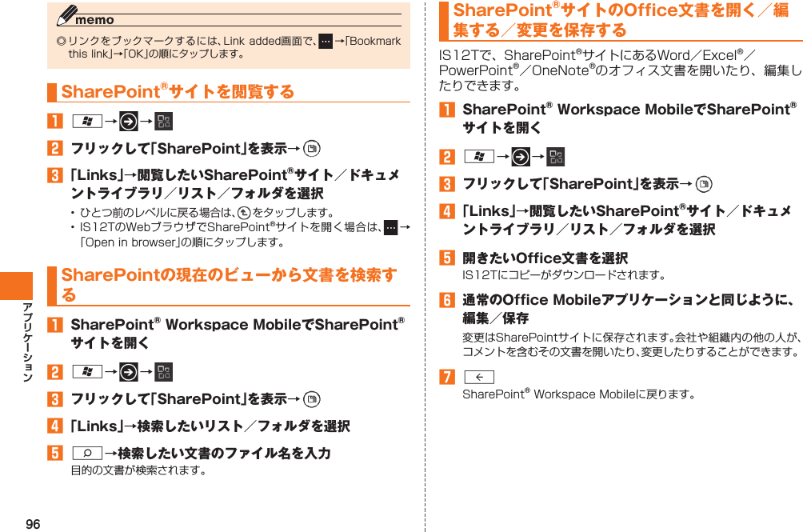Click IS12Tにコピーがダウンロードされます line
The width and height of the screenshot is (803, 532).
pos(564,275)
